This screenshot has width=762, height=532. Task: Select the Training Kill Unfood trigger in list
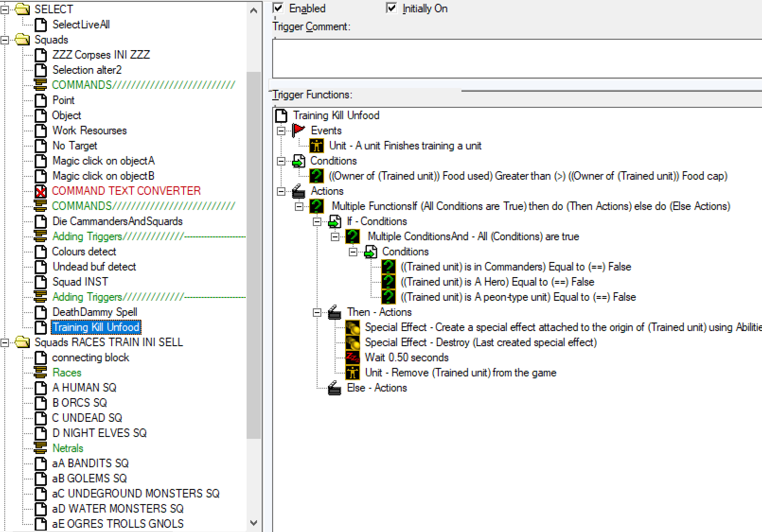coord(96,327)
